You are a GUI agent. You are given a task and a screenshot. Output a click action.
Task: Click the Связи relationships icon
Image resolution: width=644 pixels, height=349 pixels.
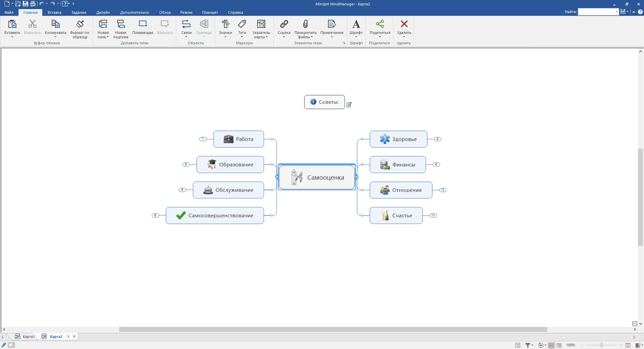click(186, 24)
